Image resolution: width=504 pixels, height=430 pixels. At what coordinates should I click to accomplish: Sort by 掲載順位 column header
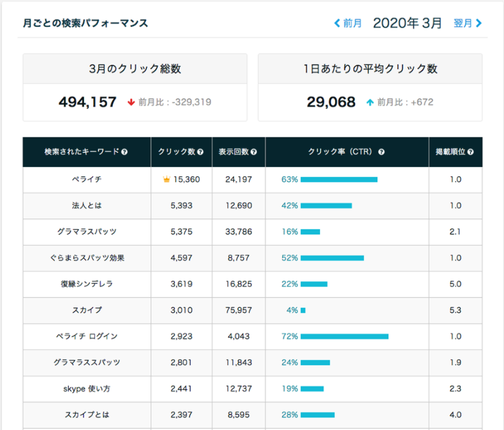(x=450, y=152)
